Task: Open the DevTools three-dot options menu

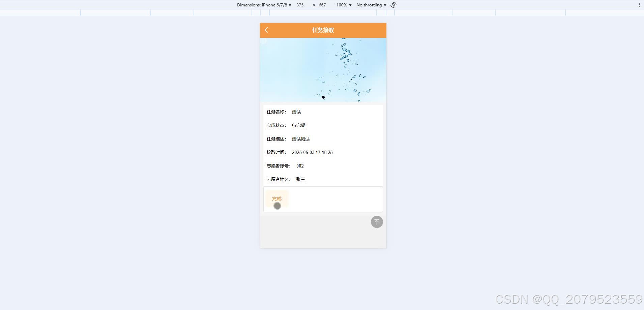Action: click(x=640, y=5)
